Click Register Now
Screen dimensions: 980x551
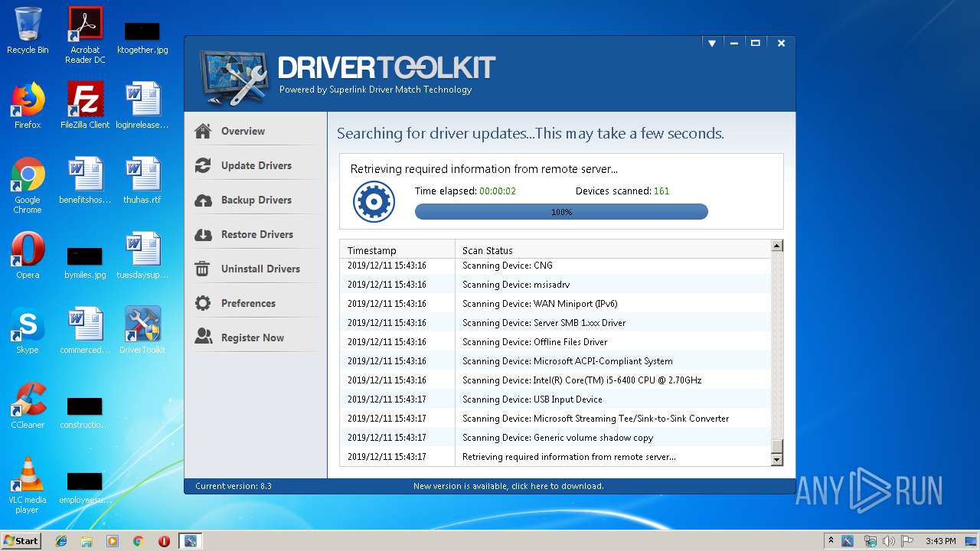click(x=252, y=337)
